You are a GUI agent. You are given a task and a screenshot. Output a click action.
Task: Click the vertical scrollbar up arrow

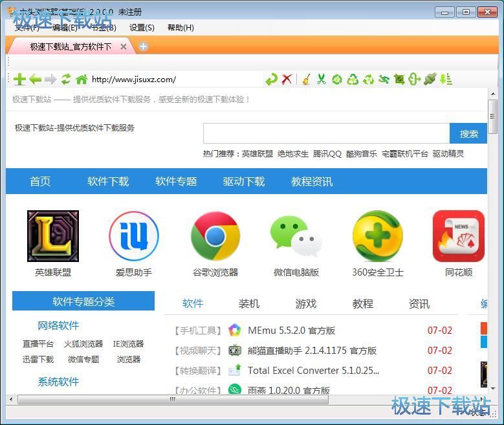[493, 94]
